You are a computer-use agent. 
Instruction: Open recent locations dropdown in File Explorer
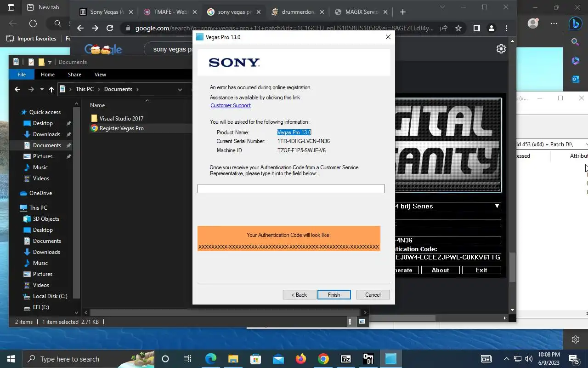click(x=42, y=89)
